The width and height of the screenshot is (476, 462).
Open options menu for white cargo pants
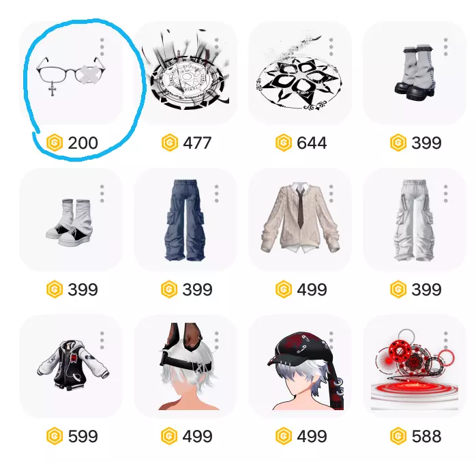tap(445, 194)
